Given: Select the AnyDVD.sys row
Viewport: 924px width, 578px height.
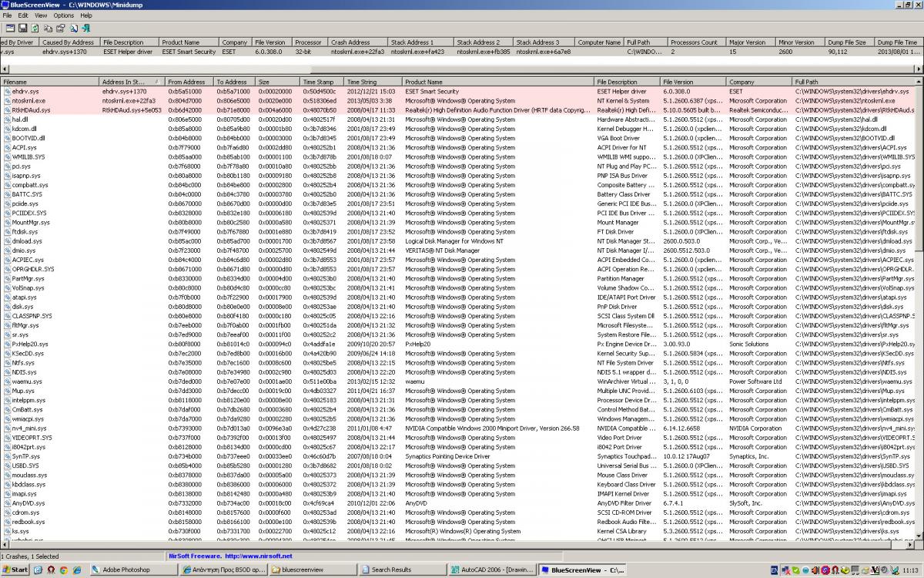Looking at the screenshot, I should (x=457, y=502).
